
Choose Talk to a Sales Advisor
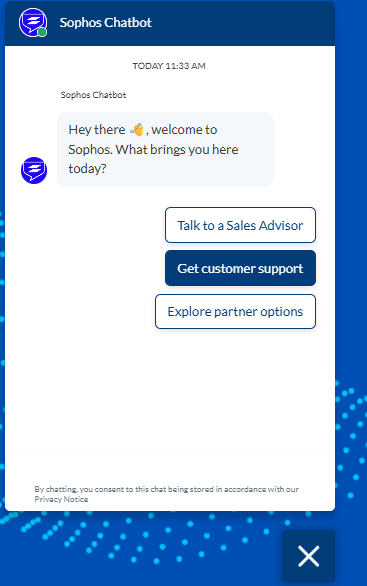[x=240, y=225]
